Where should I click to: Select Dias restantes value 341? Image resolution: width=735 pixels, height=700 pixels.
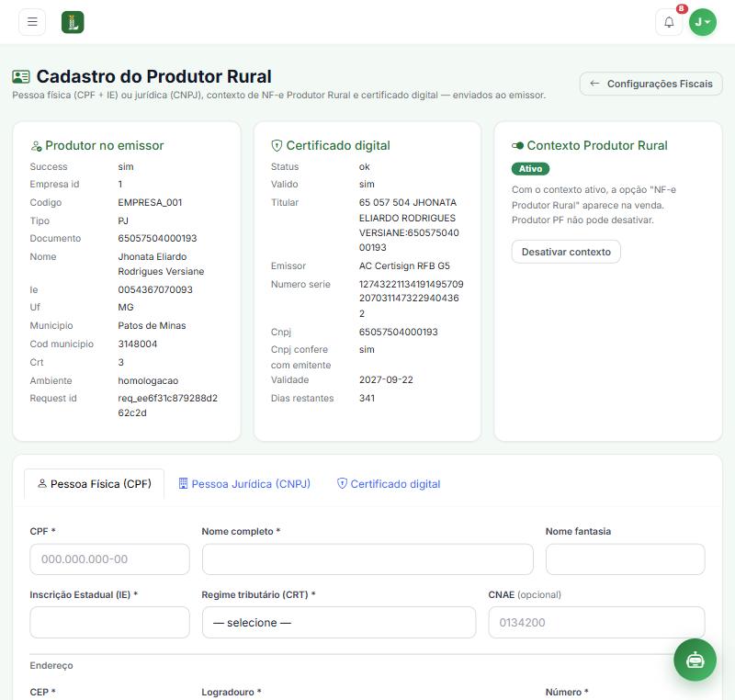click(367, 398)
